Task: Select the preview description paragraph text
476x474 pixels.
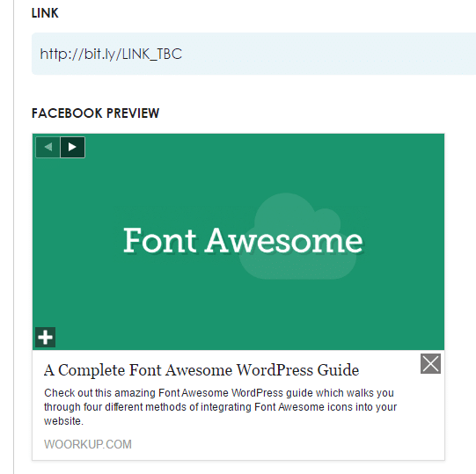Action: 220,407
